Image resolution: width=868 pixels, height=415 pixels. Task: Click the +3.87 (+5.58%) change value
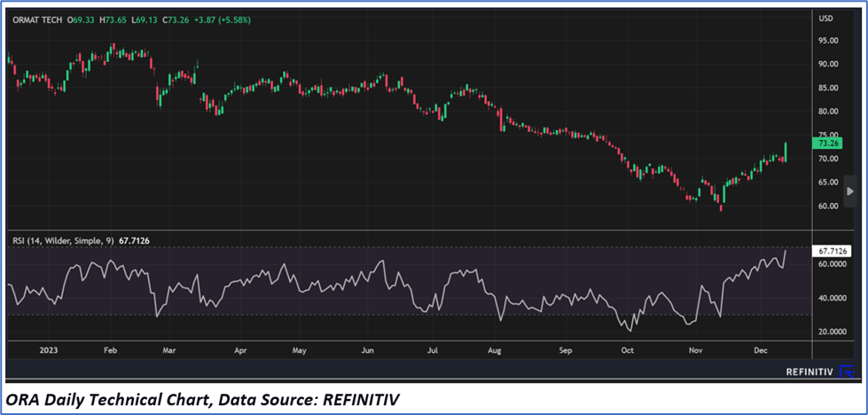pyautogui.click(x=230, y=20)
